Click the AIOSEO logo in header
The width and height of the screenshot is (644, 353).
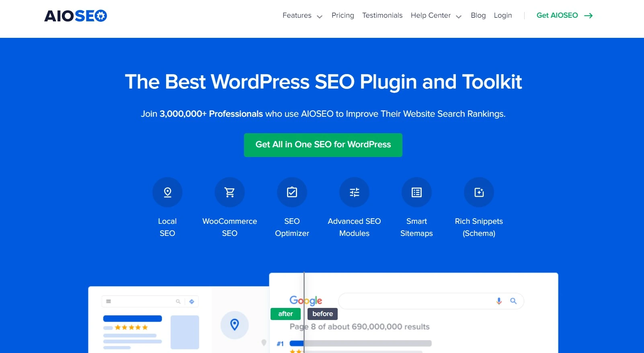(x=76, y=16)
